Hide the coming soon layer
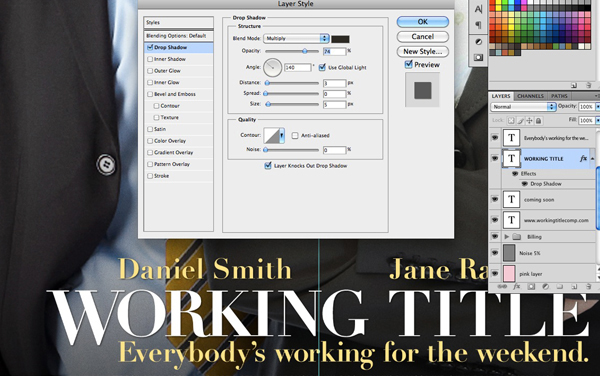Viewport: 600px width, 376px height. [495, 199]
